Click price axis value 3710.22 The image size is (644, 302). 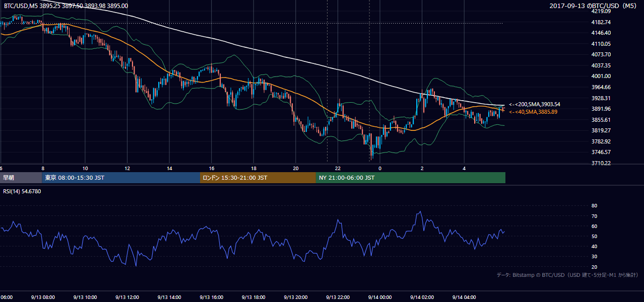pos(601,163)
